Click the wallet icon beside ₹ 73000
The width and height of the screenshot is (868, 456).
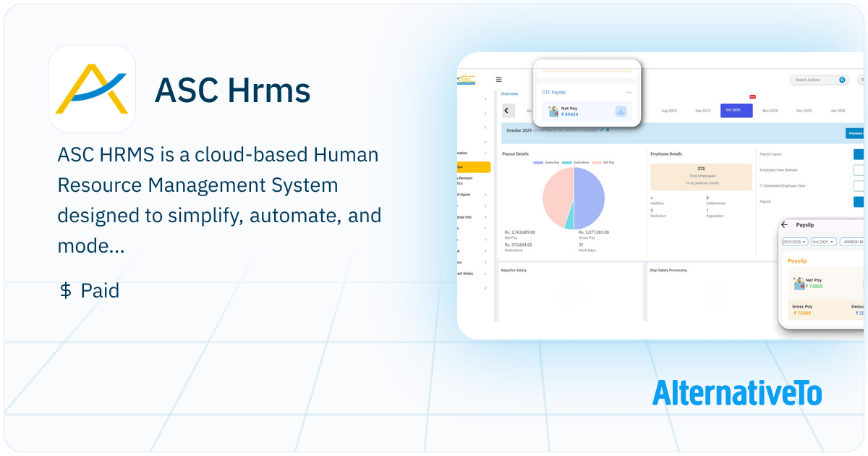[x=799, y=282]
